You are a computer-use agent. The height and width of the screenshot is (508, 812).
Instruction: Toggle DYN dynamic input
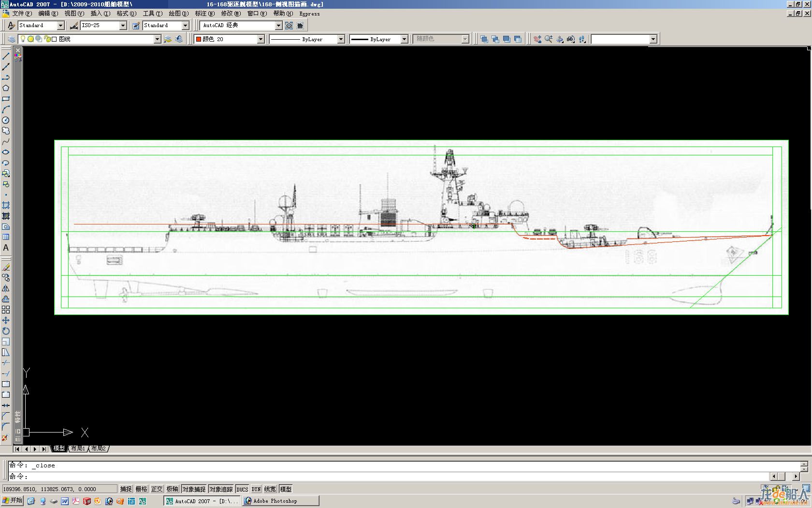click(x=256, y=489)
